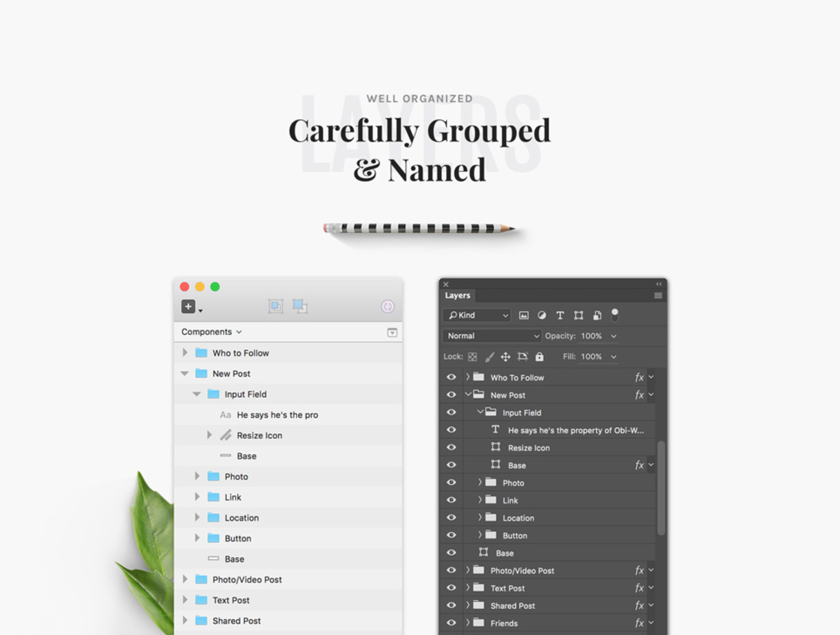Click the type layer filter icon
Viewport: 840px width, 635px height.
(x=560, y=316)
